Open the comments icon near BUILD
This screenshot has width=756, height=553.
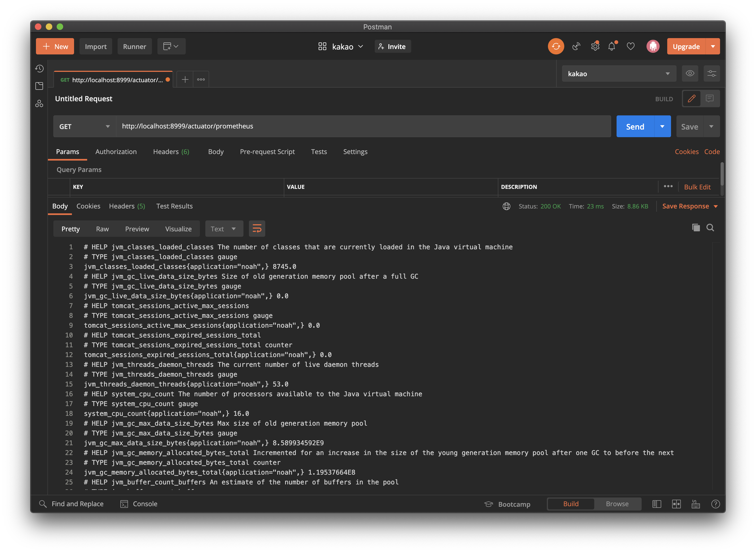710,99
